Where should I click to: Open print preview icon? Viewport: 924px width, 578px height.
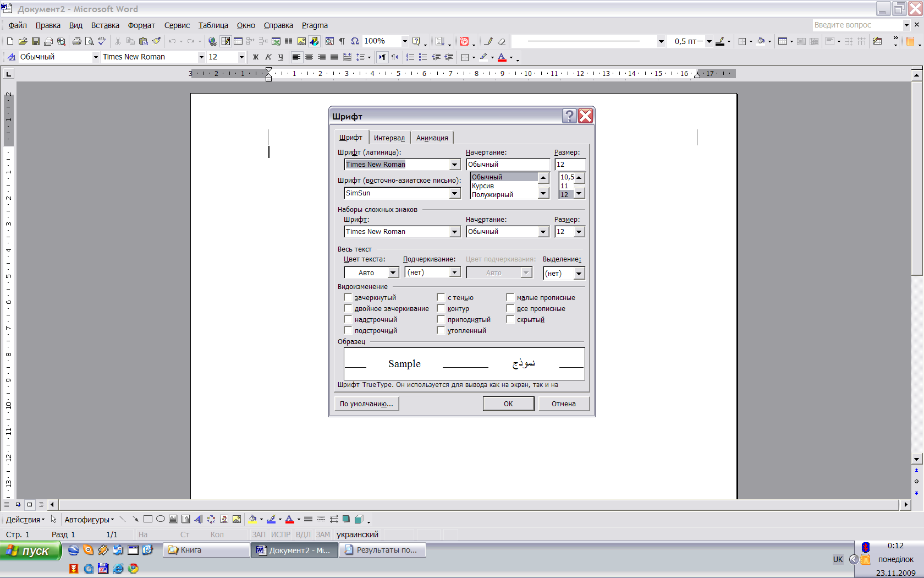[89, 41]
